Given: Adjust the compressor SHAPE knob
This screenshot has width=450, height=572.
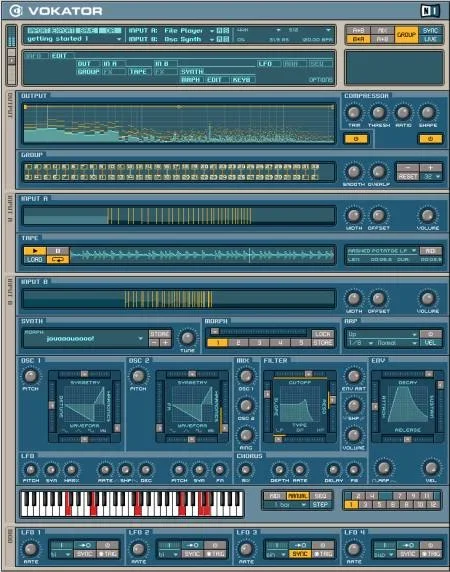Looking at the screenshot, I should [428, 113].
